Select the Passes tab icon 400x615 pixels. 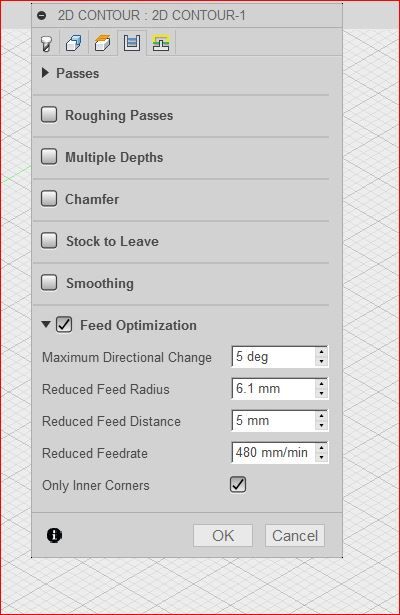point(132,43)
